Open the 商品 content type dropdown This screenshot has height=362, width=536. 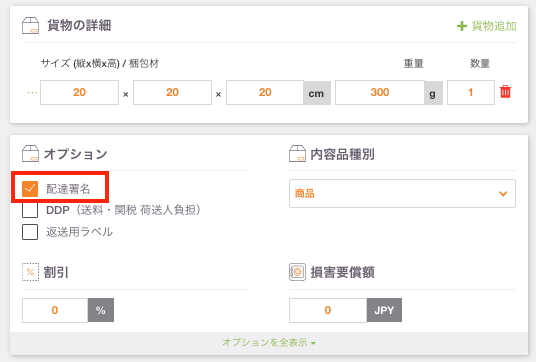pyautogui.click(x=402, y=193)
